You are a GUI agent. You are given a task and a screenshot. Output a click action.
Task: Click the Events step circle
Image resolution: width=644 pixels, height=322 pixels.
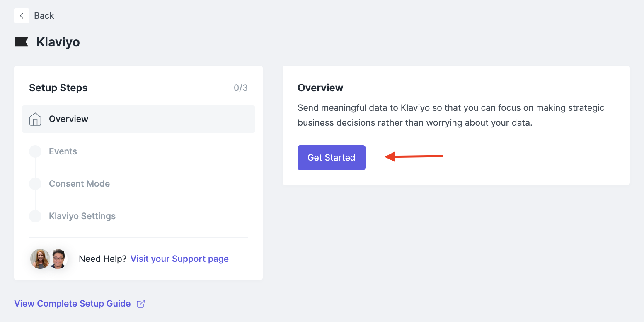coord(35,151)
